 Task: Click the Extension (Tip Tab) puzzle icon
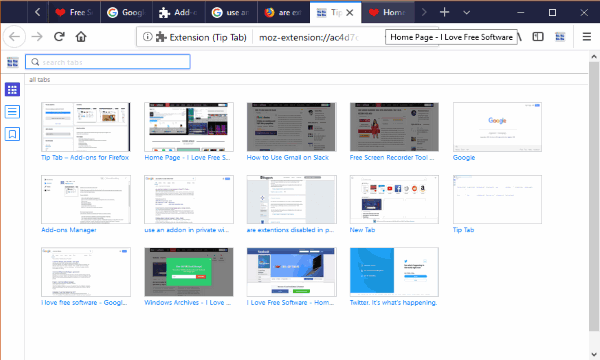(x=161, y=37)
